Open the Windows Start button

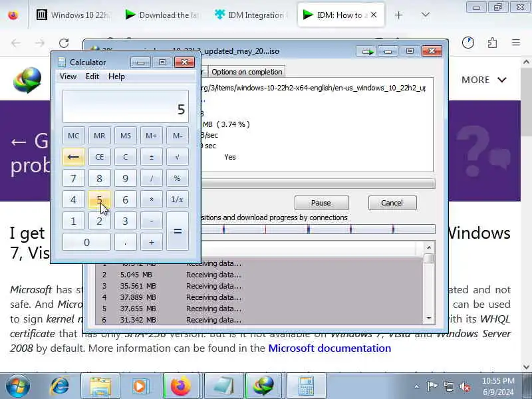(x=18, y=386)
